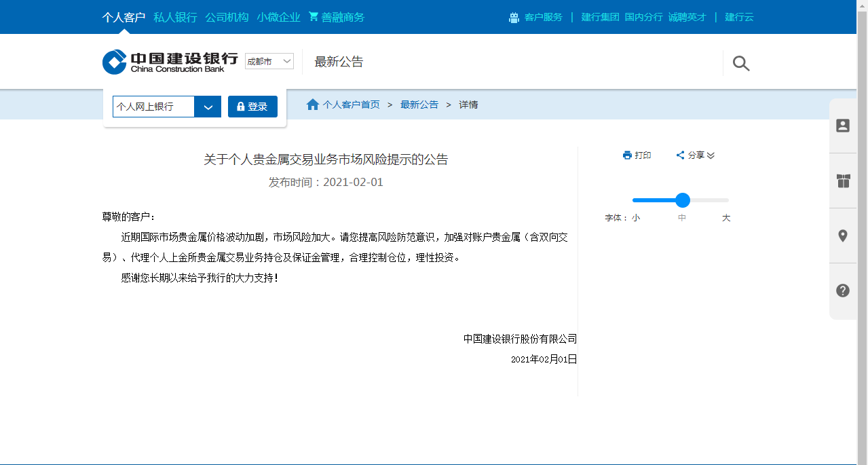
Task: Click the 客户服务 headset icon
Action: click(514, 17)
